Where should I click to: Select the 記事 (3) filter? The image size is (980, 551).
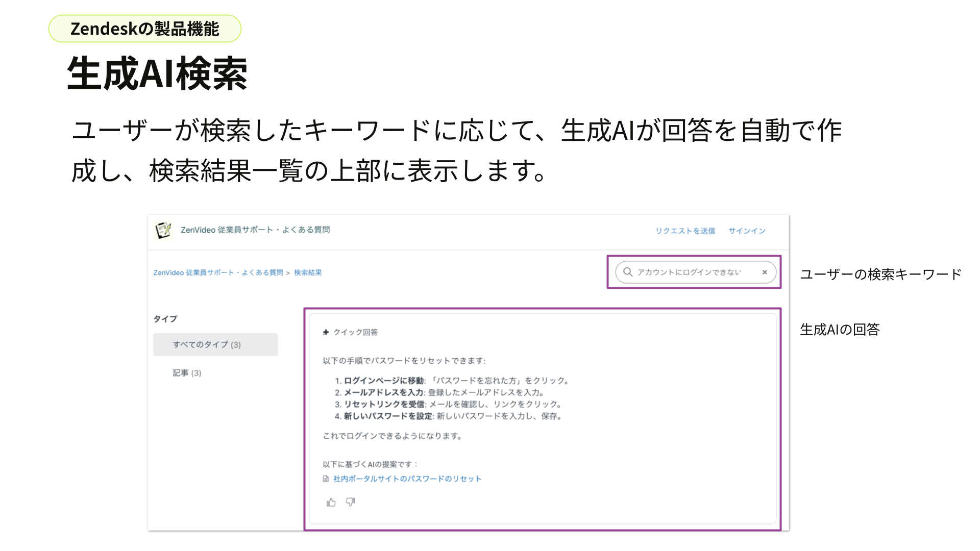coord(186,372)
